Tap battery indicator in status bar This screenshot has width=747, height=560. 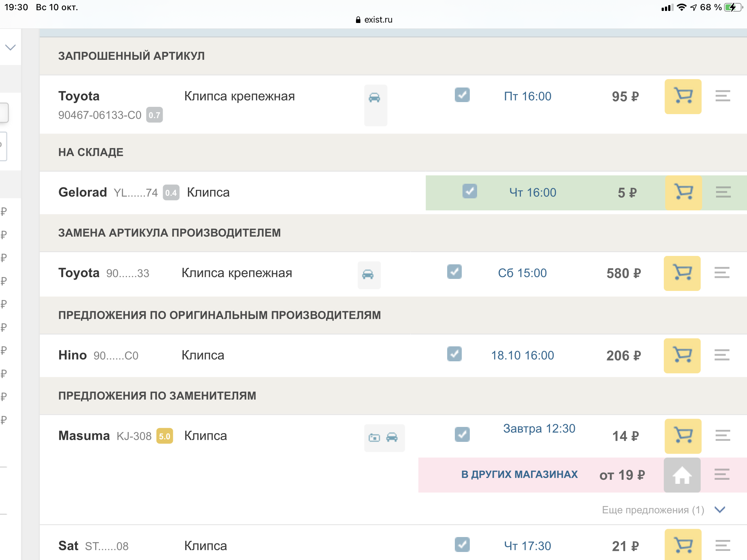(x=734, y=7)
